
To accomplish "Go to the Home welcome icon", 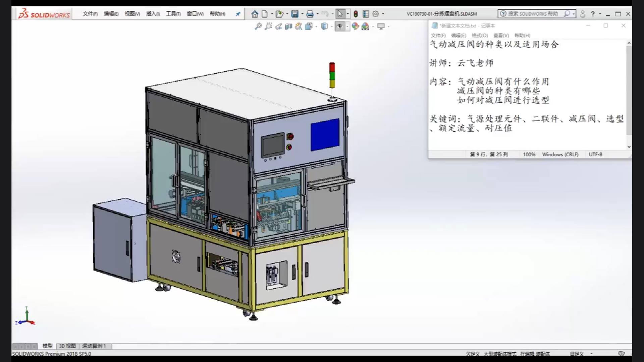I will coord(255,14).
